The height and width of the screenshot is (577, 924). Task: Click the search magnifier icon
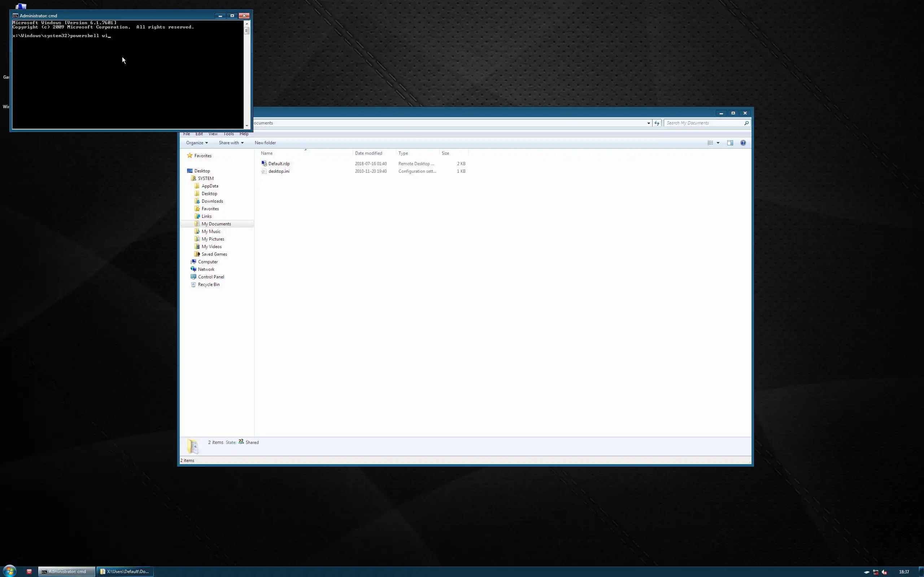click(x=746, y=123)
